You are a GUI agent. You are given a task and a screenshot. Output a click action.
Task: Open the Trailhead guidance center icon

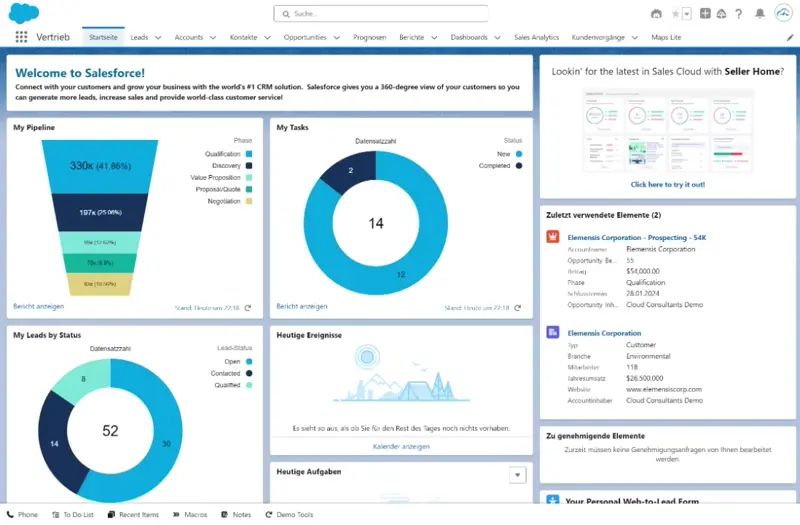(x=656, y=14)
